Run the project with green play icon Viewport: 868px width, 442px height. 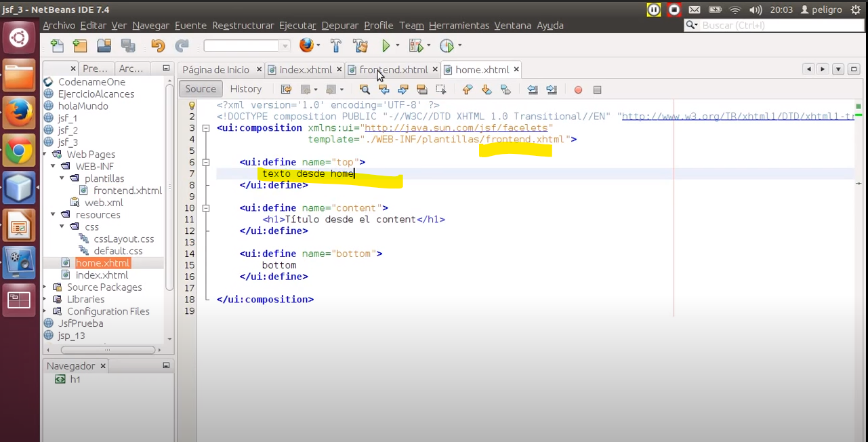coord(386,46)
